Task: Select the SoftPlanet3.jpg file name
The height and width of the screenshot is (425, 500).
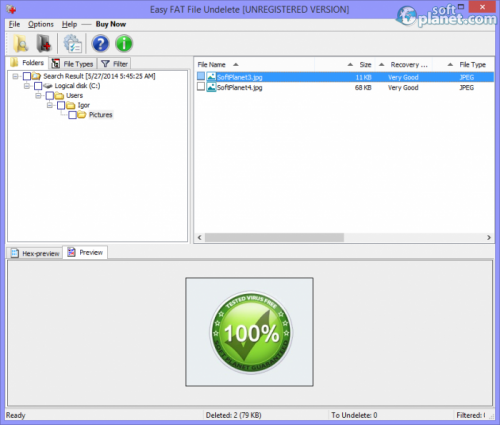Action: [x=240, y=77]
